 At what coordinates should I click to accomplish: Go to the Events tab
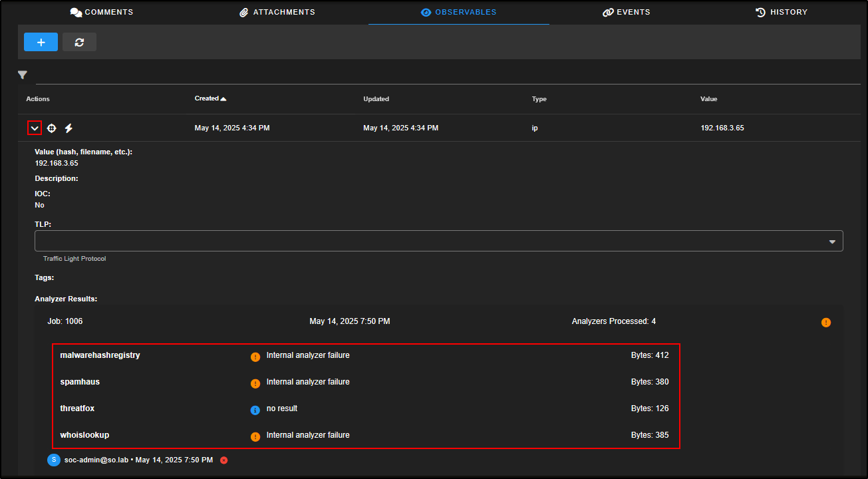(626, 12)
